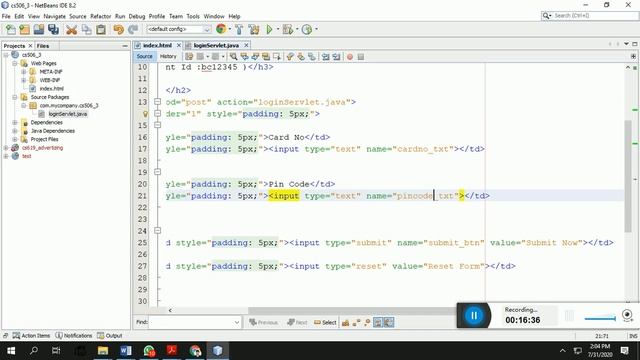Open Windows Start menu

coord(11,351)
